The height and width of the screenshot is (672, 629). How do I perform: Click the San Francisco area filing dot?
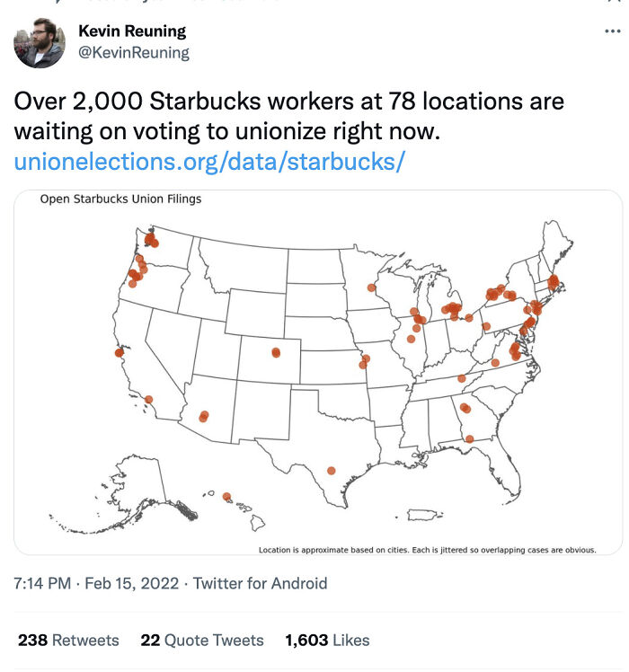tap(119, 353)
